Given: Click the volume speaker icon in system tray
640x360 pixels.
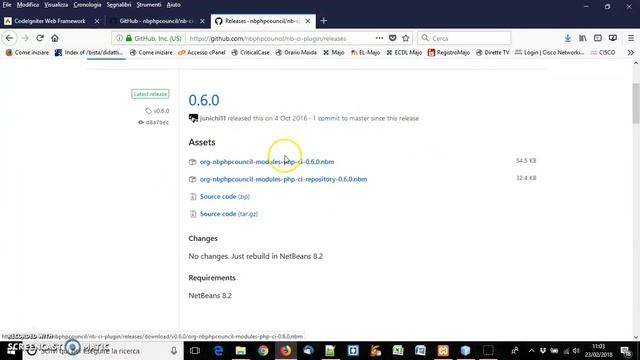Looking at the screenshot, I should (576, 351).
